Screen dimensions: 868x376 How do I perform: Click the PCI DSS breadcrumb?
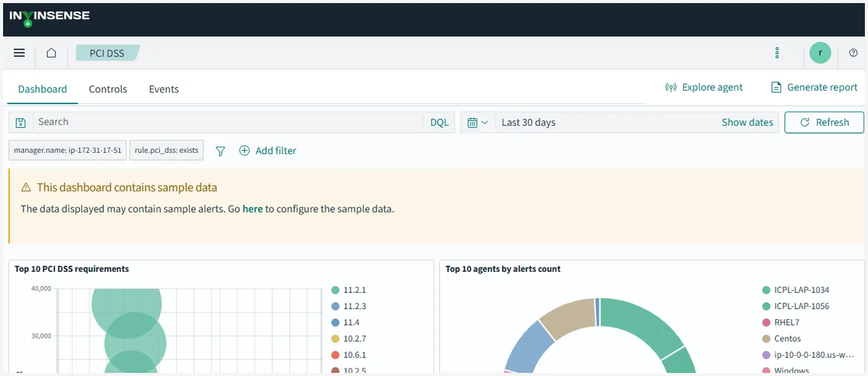107,53
